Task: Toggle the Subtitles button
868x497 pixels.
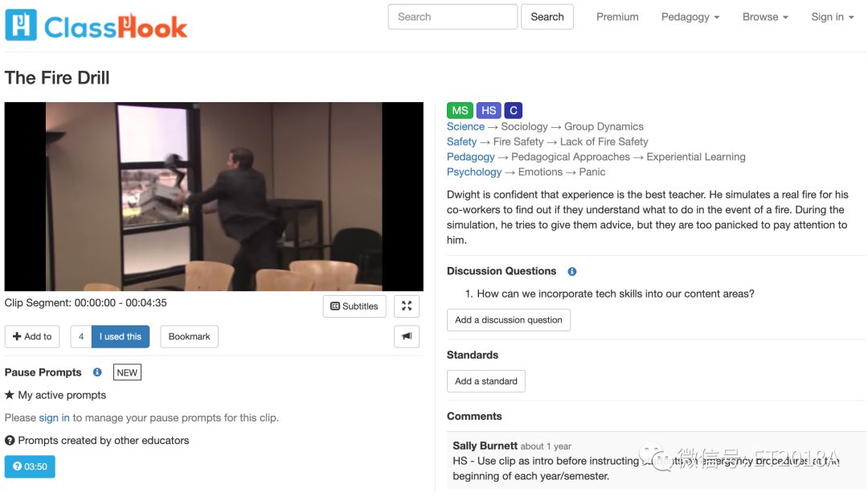Action: tap(354, 306)
